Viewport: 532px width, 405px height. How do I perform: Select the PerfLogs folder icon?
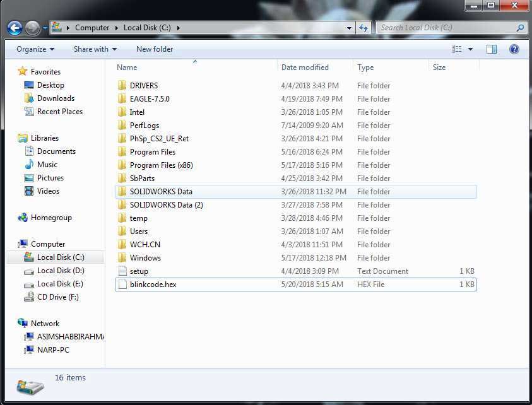(x=122, y=125)
